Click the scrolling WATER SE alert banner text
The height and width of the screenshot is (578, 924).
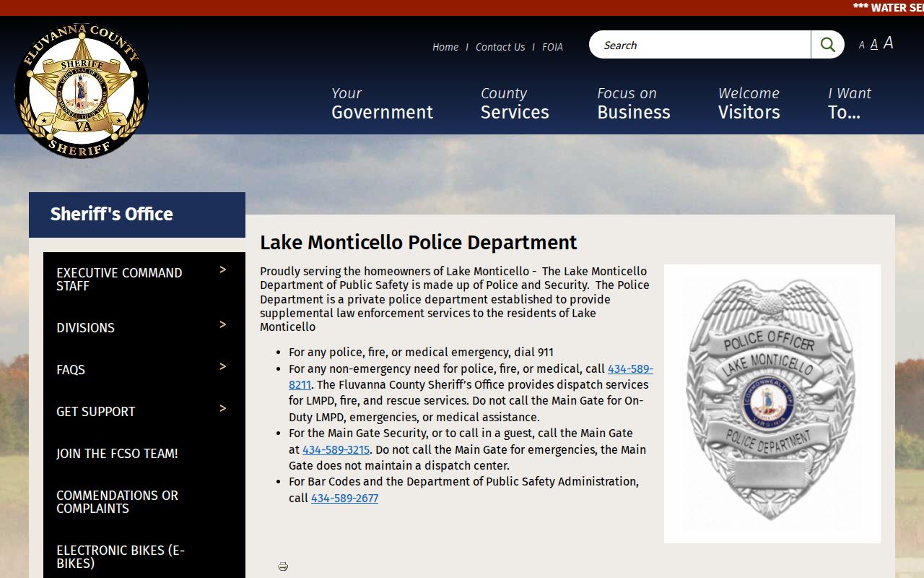click(888, 8)
